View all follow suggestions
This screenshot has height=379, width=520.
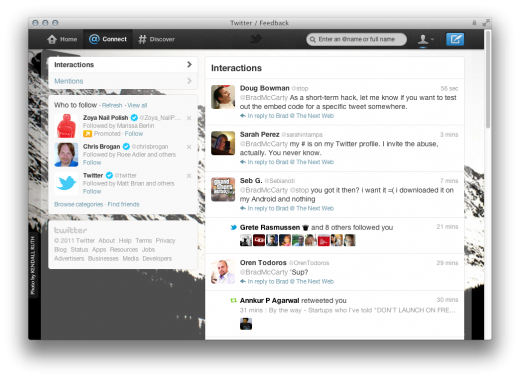(x=137, y=105)
